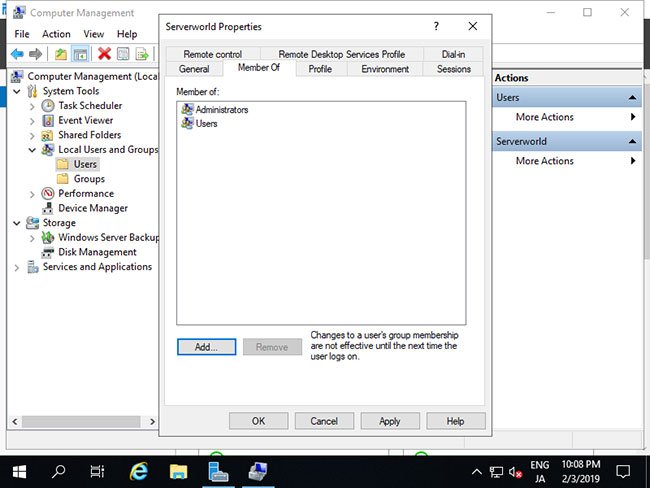Switch to the Profile tab
The width and height of the screenshot is (650, 488).
point(320,69)
